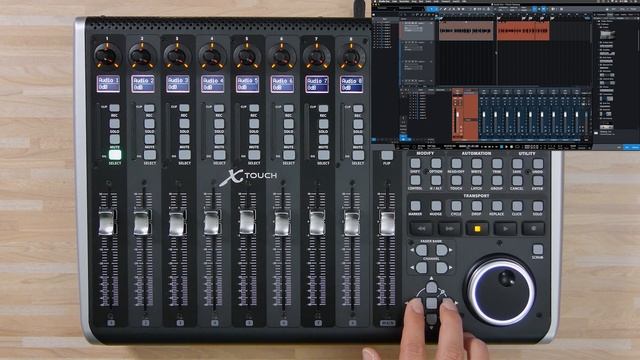
Task: Click the Shift modify button
Action: tap(415, 163)
